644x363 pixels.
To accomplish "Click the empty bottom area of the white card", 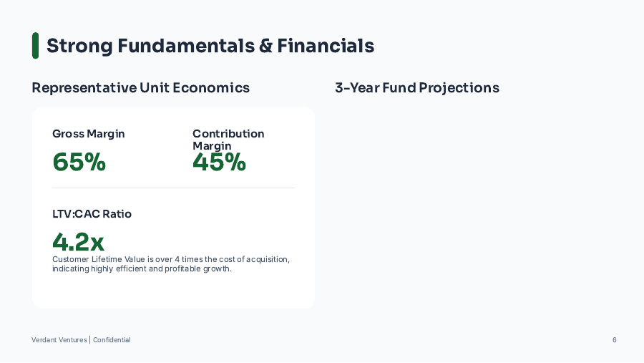I will (x=173, y=292).
